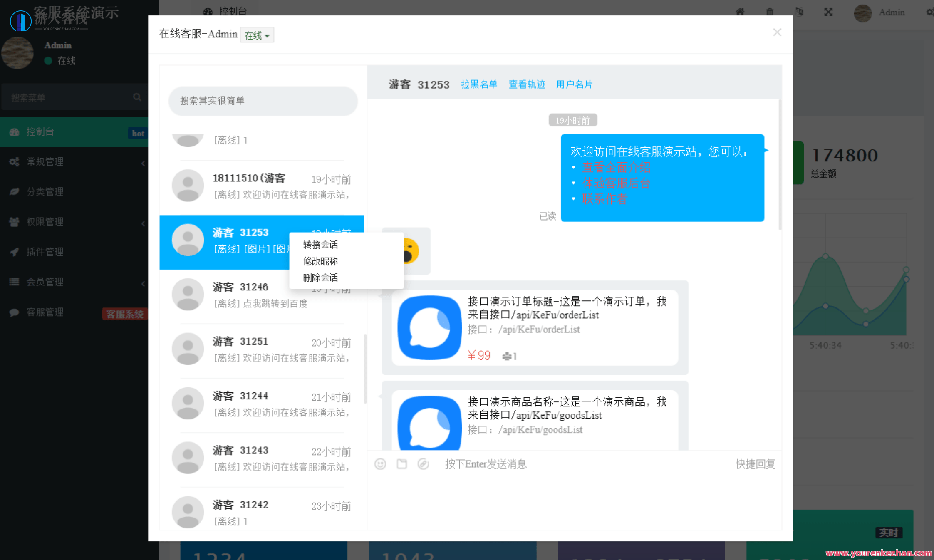
Task: Open the emoji picker in chat input
Action: (x=380, y=464)
